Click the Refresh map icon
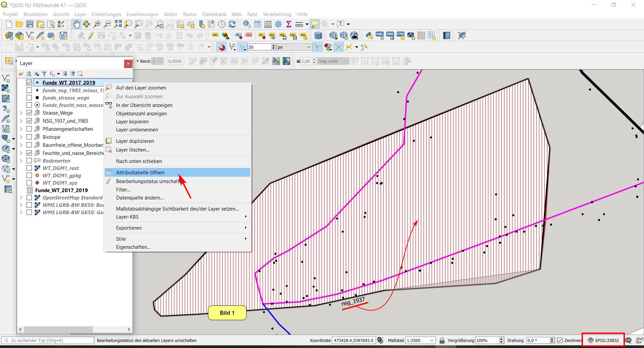 coord(232,24)
